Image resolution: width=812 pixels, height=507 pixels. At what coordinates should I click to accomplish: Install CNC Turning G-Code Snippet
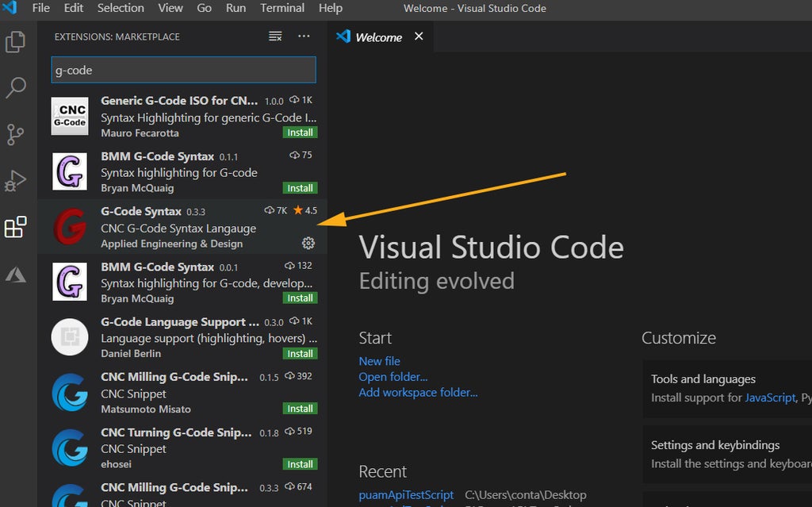pos(301,464)
